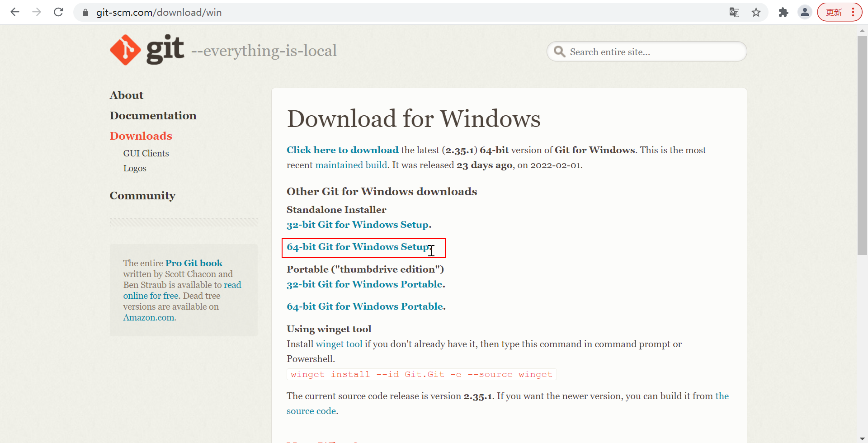The width and height of the screenshot is (868, 443).
Task: Open the Chrome profile avatar icon
Action: point(805,12)
